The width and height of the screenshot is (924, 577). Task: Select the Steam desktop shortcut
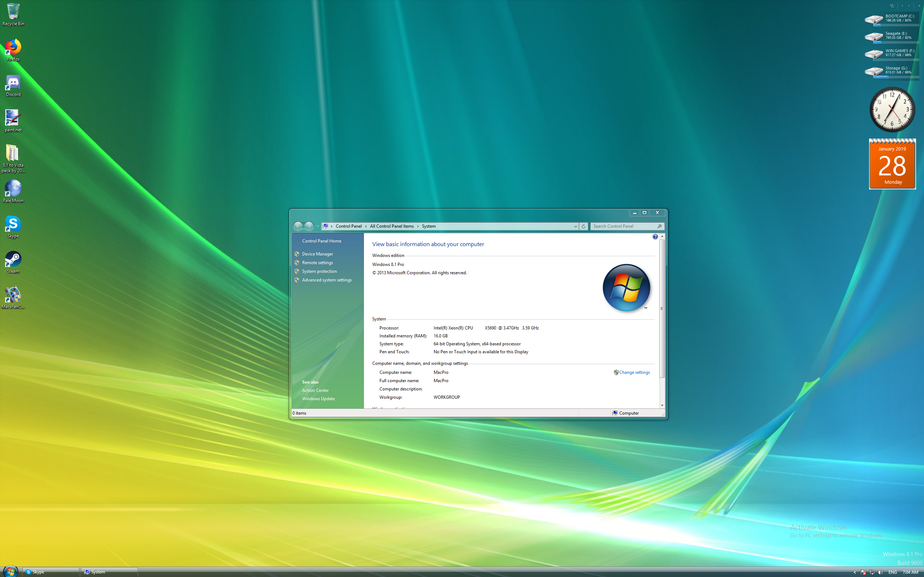coord(13,262)
